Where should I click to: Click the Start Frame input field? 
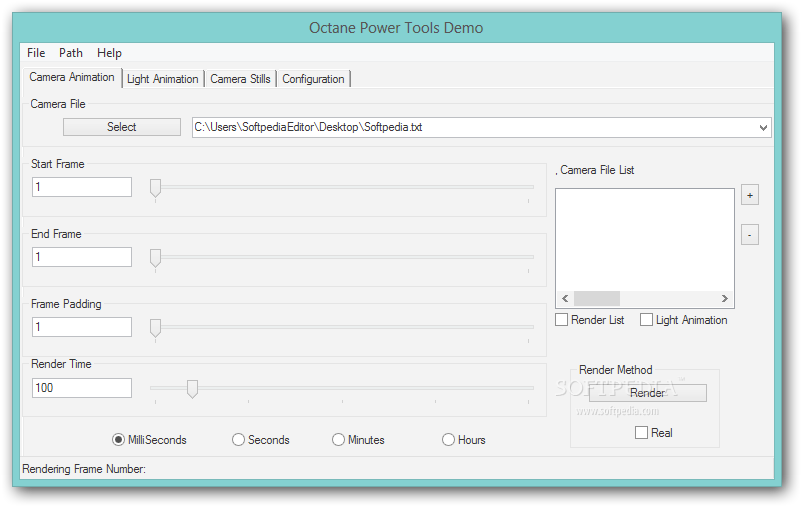click(82, 187)
